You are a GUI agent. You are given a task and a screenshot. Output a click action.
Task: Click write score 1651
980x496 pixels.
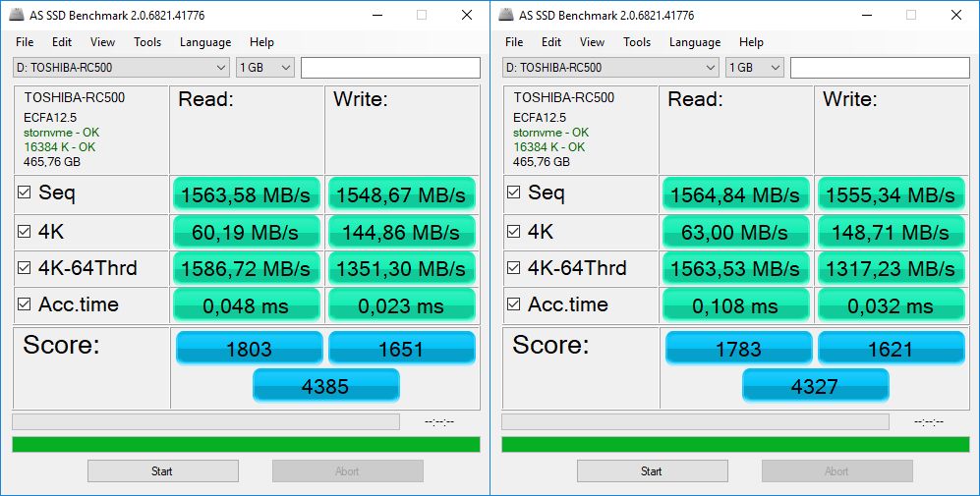402,348
